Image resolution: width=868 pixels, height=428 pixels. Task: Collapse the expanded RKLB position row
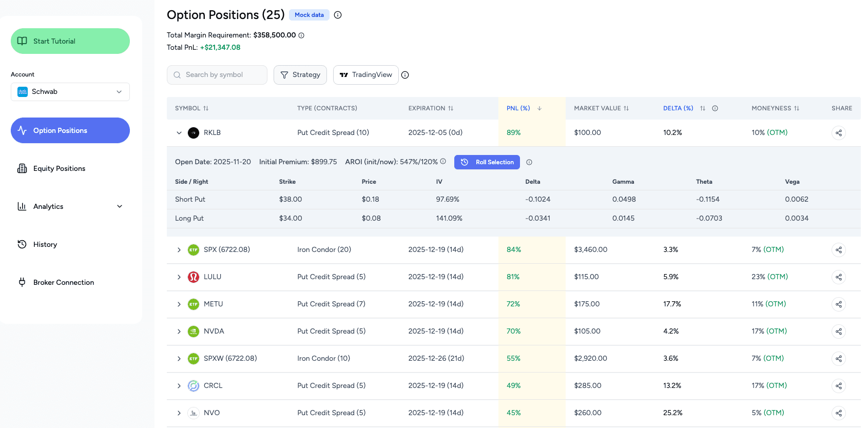point(179,133)
